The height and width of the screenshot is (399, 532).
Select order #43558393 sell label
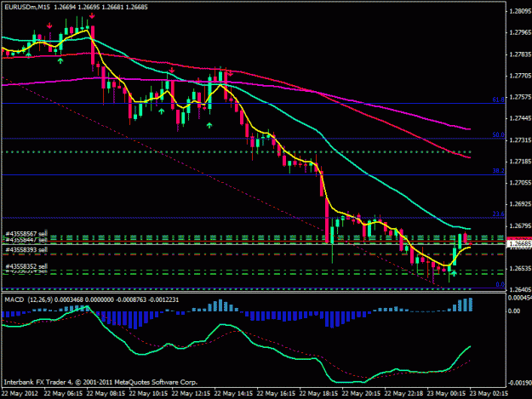click(26, 250)
